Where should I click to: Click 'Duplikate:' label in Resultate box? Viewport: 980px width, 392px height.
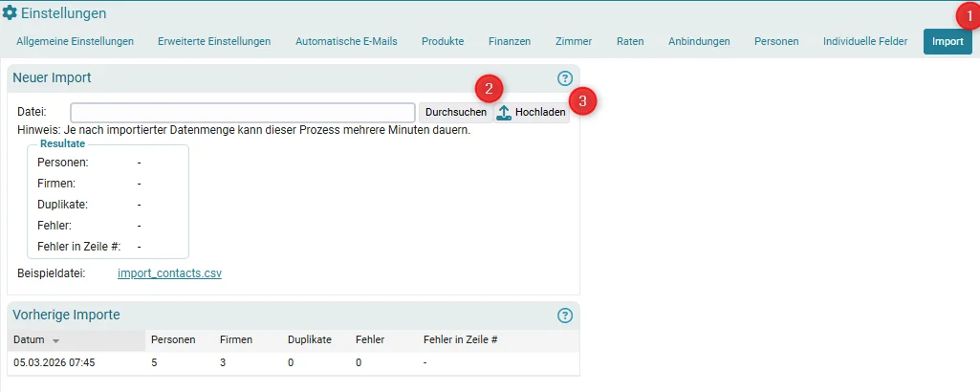tap(62, 205)
